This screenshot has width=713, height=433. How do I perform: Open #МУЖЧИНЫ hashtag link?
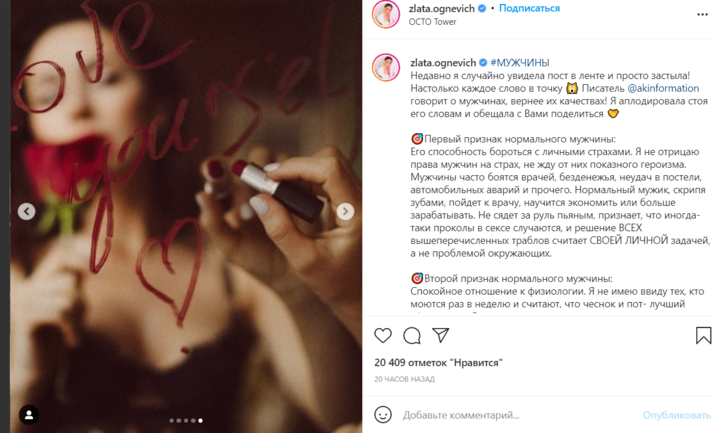coord(520,63)
